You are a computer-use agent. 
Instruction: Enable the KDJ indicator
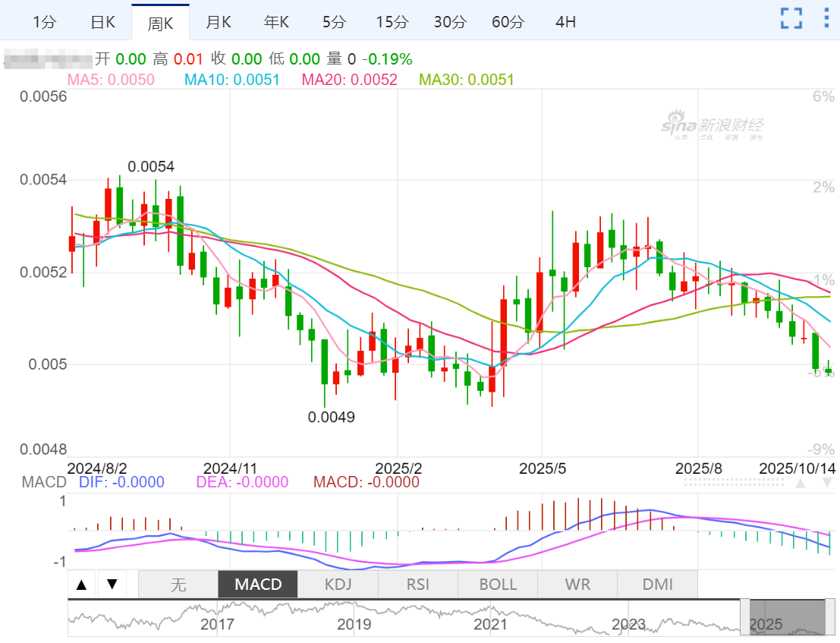coord(338,585)
